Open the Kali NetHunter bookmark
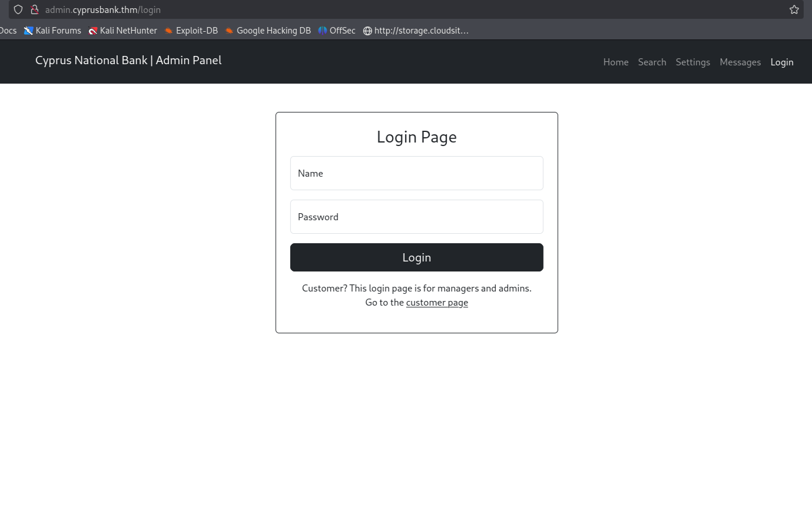The image size is (812, 510). (x=122, y=31)
